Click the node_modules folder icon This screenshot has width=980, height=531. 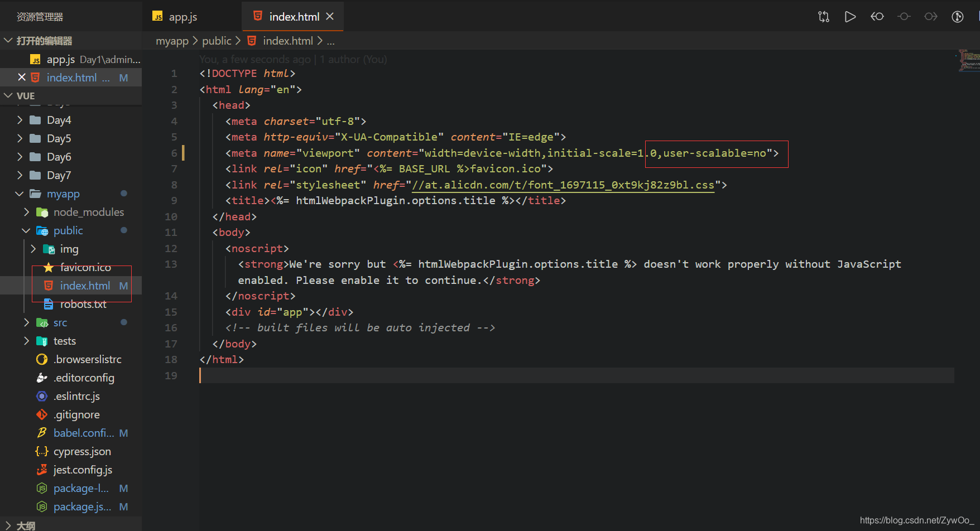click(x=42, y=212)
